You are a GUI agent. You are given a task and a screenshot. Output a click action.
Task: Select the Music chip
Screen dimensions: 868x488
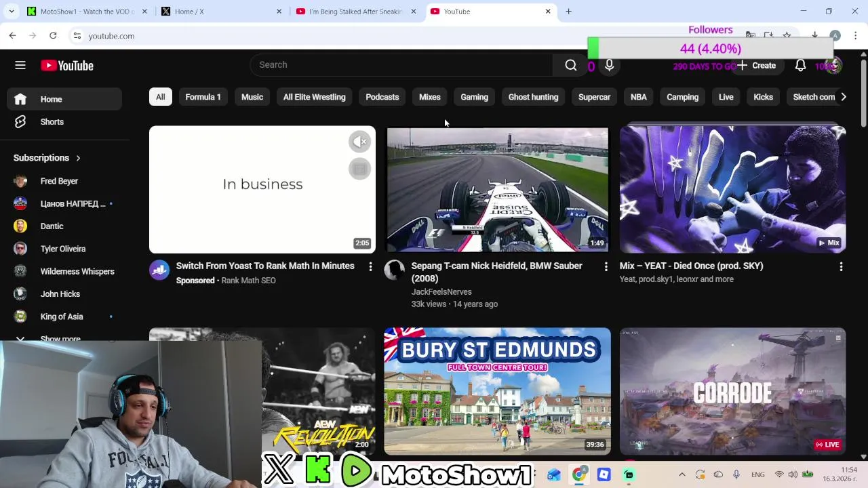[252, 97]
